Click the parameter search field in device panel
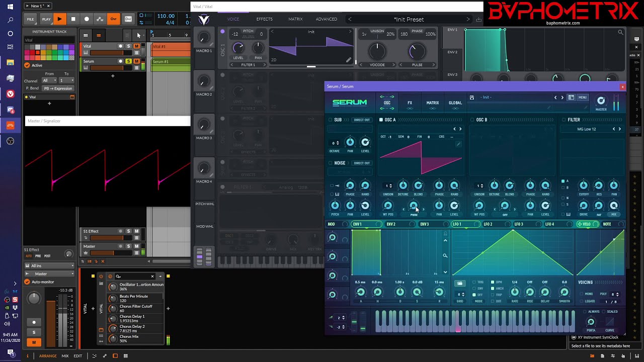The width and height of the screenshot is (644, 362). point(135,276)
